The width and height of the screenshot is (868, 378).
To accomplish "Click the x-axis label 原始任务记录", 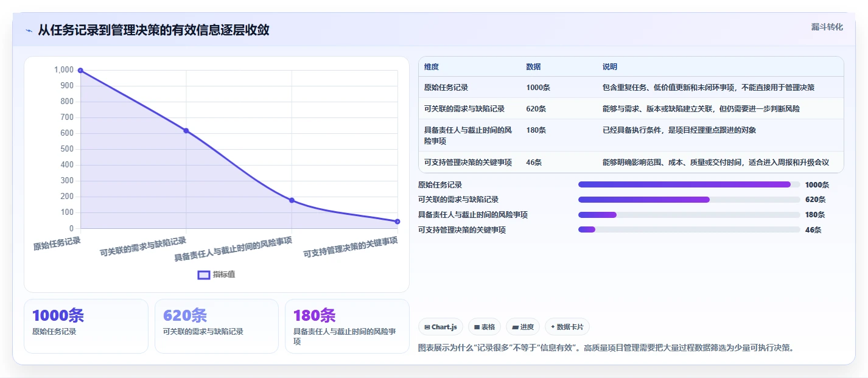I will (57, 243).
